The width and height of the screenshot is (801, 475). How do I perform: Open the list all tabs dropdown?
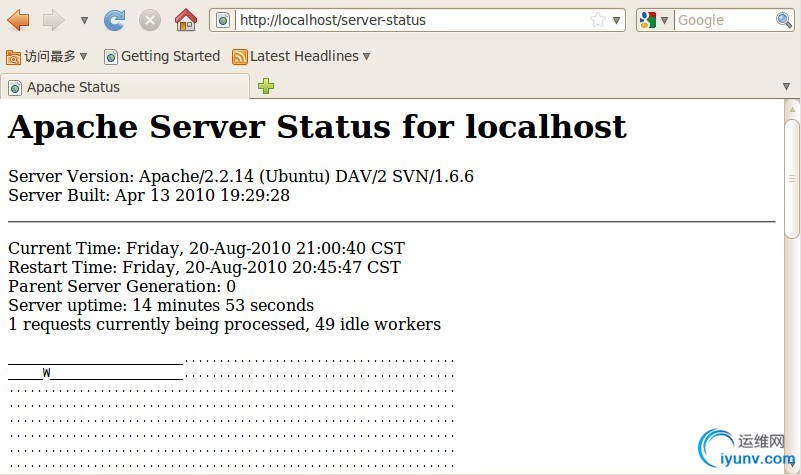pos(787,87)
